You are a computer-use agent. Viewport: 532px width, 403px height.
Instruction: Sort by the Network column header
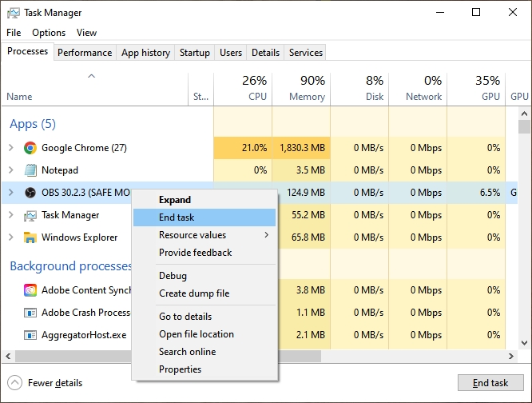(x=418, y=89)
